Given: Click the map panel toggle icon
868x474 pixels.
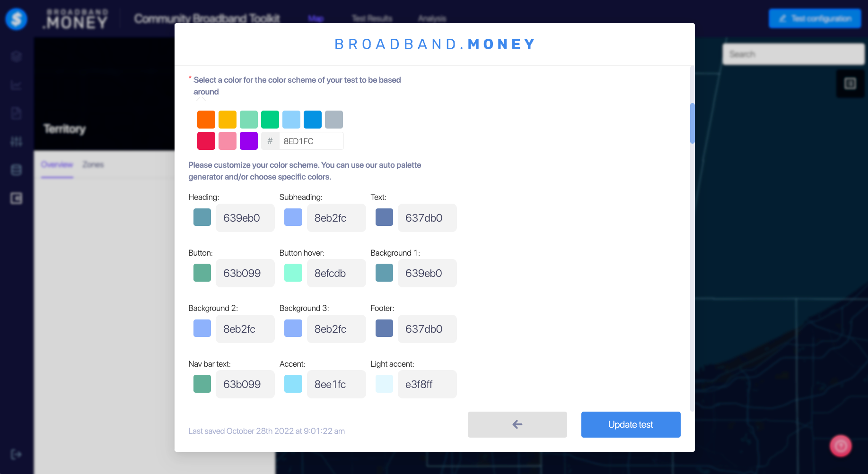Looking at the screenshot, I should (x=850, y=84).
